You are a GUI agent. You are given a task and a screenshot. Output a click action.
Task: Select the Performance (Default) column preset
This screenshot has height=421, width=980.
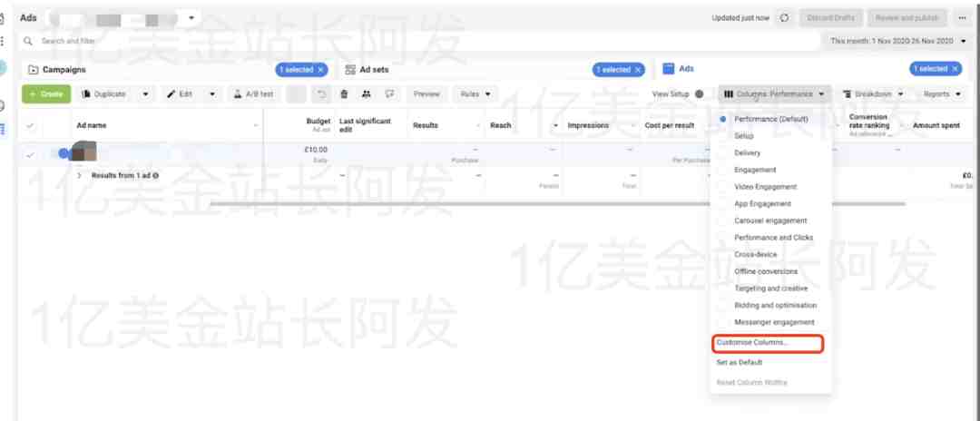(x=770, y=119)
